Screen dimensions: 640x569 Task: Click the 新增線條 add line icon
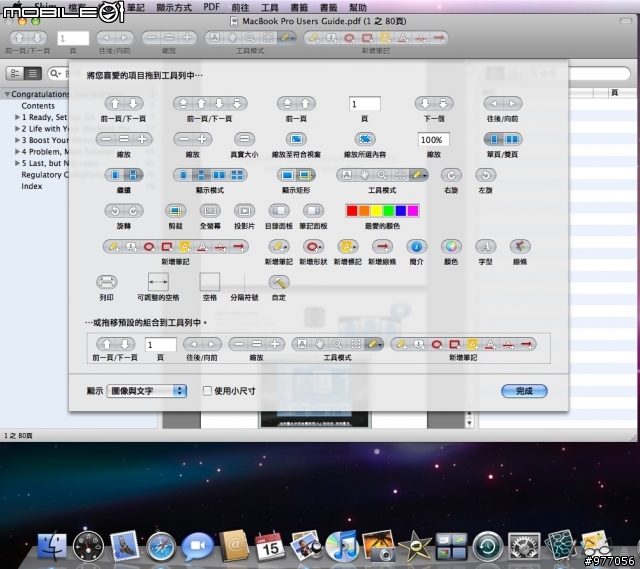pos(382,247)
